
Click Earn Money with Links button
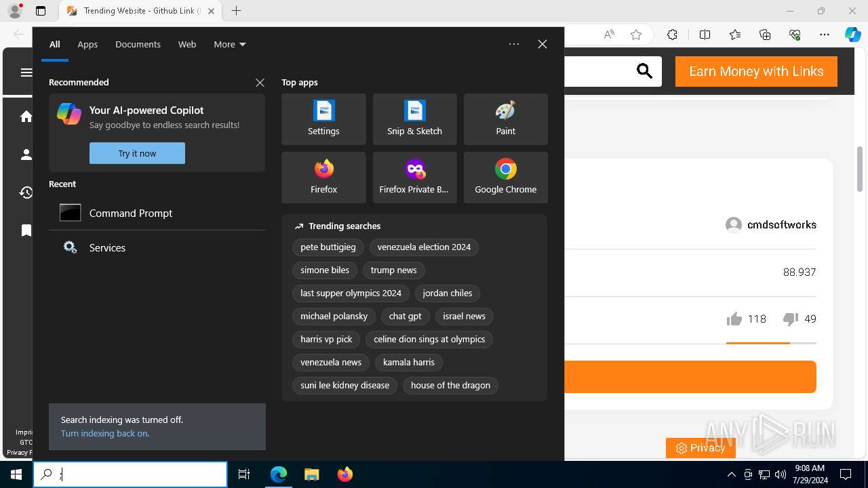click(x=756, y=71)
